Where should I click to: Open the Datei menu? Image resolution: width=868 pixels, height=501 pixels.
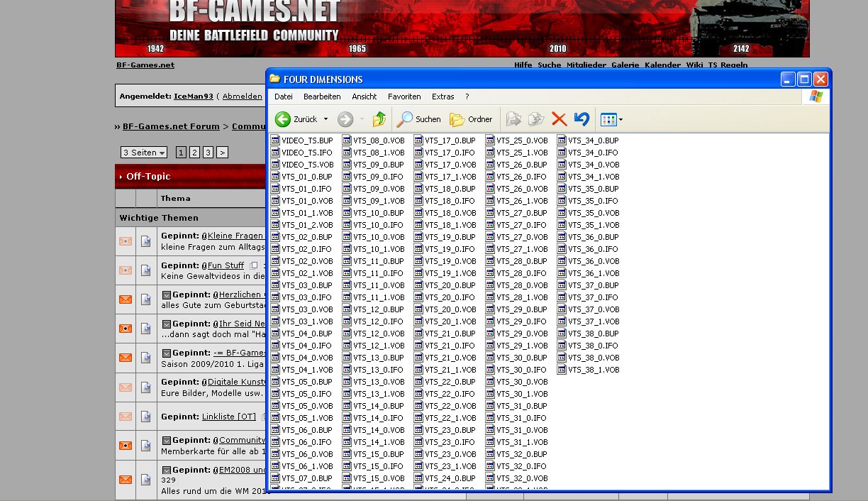(284, 97)
